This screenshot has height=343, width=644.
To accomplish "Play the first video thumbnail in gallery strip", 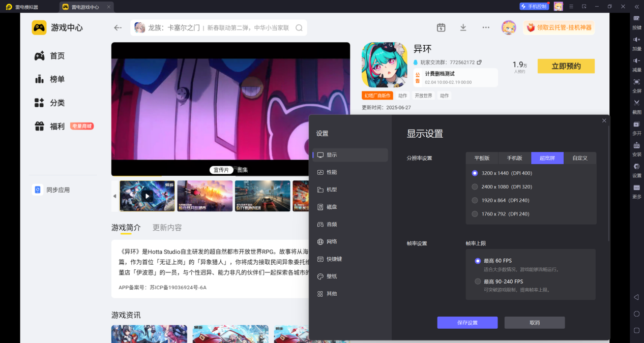I will pos(147,196).
